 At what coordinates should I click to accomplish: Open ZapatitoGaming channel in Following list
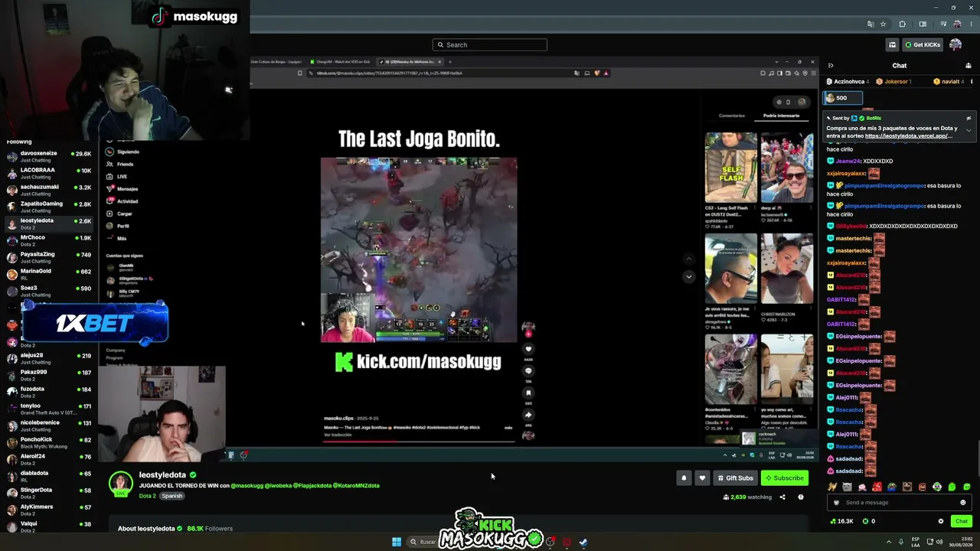(x=48, y=207)
